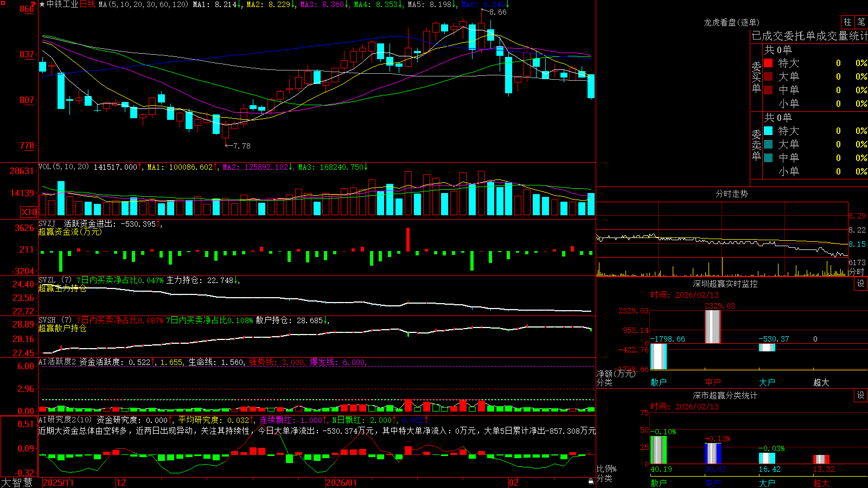
Task: Click the red 特大 swatch under 委买单
Action: pyautogui.click(x=768, y=63)
